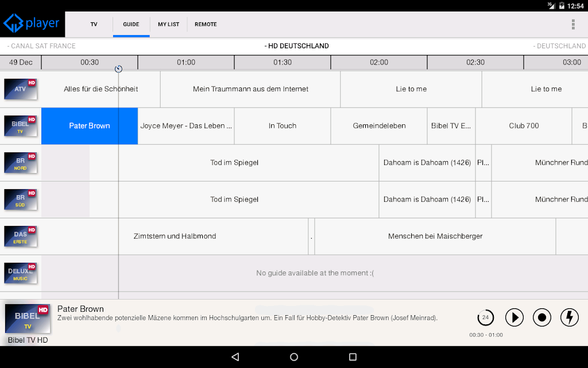Tap the Android home button
Screen dimensions: 588x368
point(294,356)
